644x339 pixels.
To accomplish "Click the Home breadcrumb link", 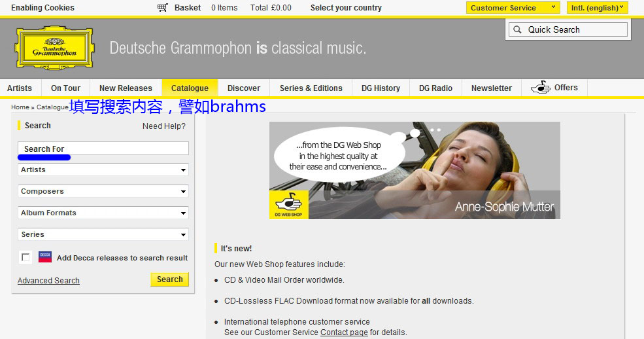I will (20, 107).
